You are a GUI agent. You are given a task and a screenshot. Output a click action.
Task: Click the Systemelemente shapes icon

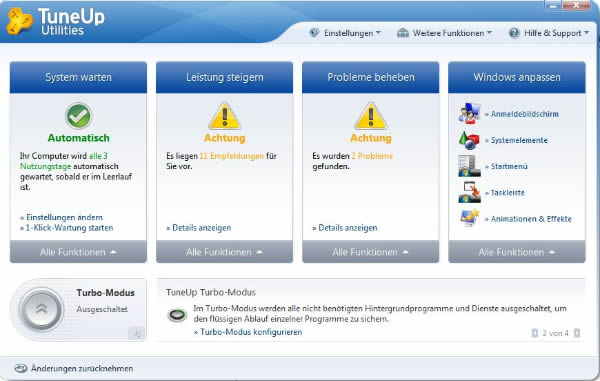pyautogui.click(x=469, y=140)
